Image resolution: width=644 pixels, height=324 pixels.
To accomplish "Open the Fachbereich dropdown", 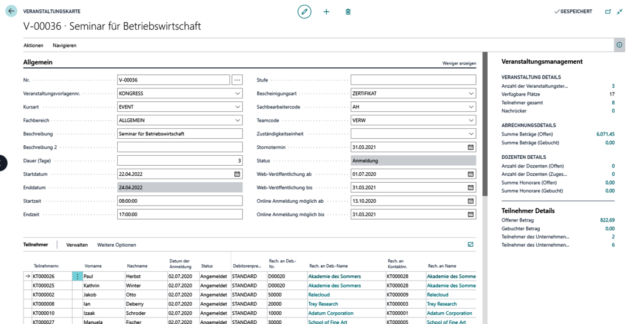I will (x=237, y=121).
